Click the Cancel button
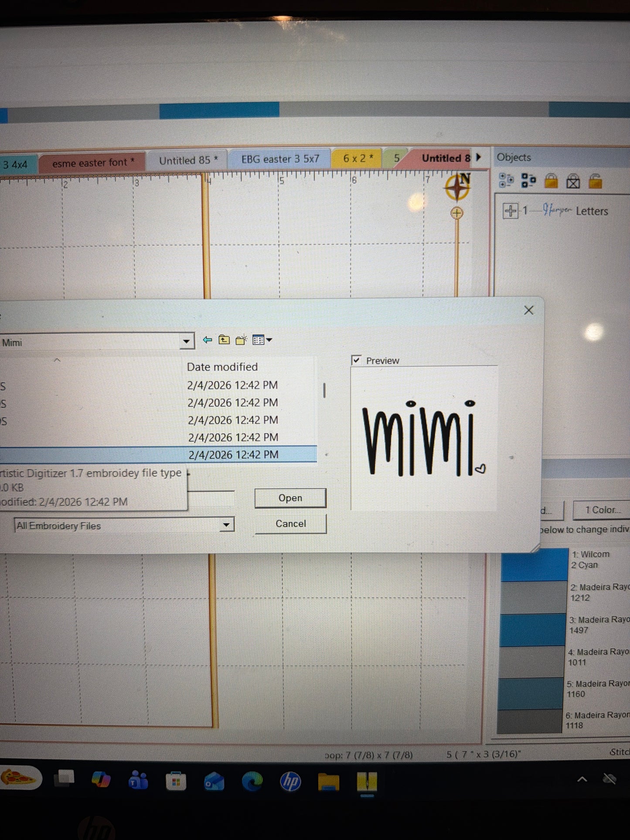 tap(290, 524)
